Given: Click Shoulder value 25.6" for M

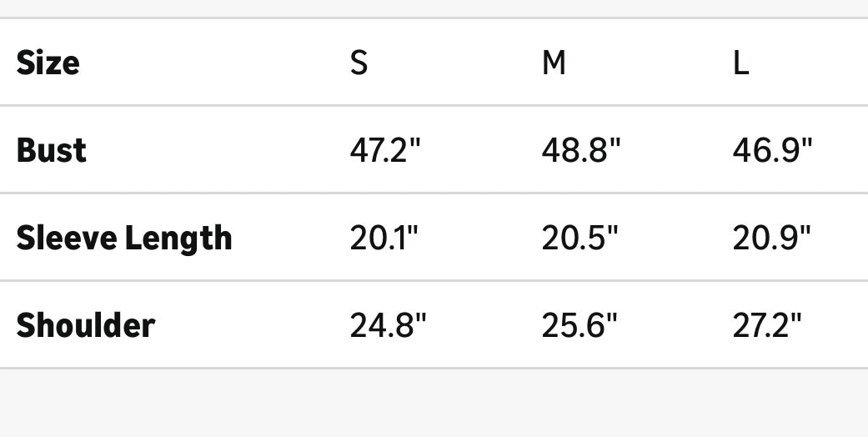Looking at the screenshot, I should pyautogui.click(x=580, y=325).
